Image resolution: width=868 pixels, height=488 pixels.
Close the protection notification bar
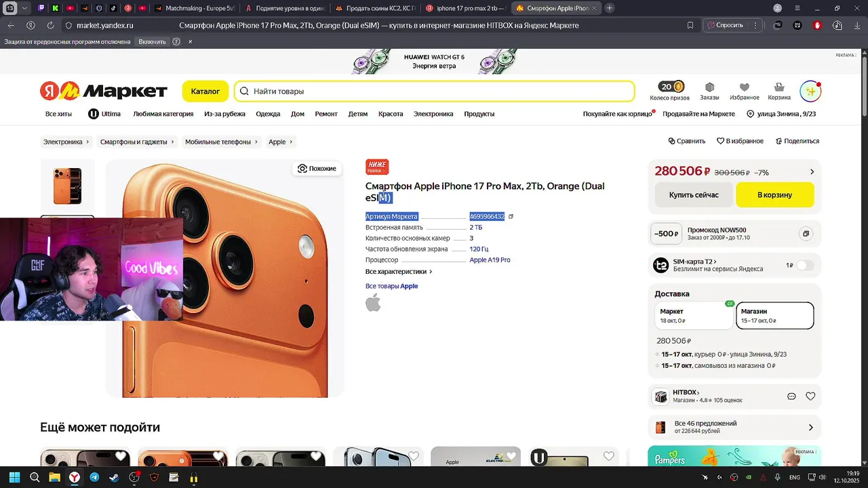tap(191, 41)
